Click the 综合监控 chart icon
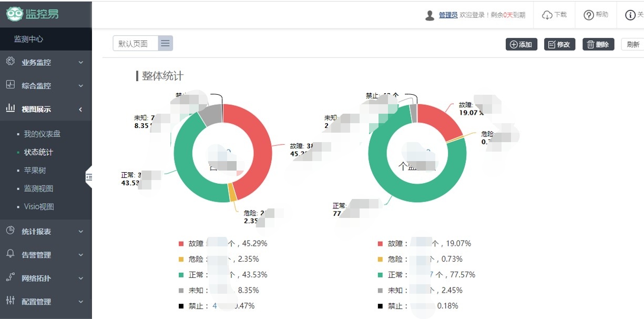This screenshot has width=644, height=319. pyautogui.click(x=10, y=85)
